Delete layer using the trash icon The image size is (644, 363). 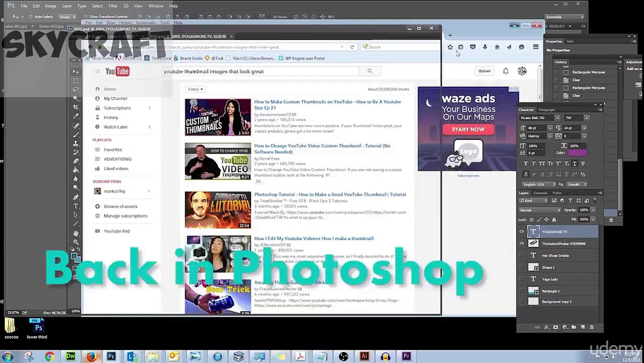(592, 327)
